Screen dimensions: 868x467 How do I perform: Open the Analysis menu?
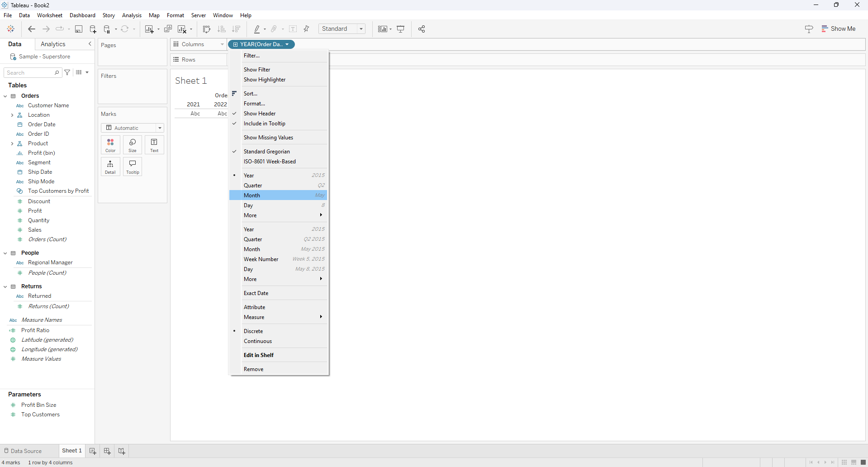pos(132,15)
